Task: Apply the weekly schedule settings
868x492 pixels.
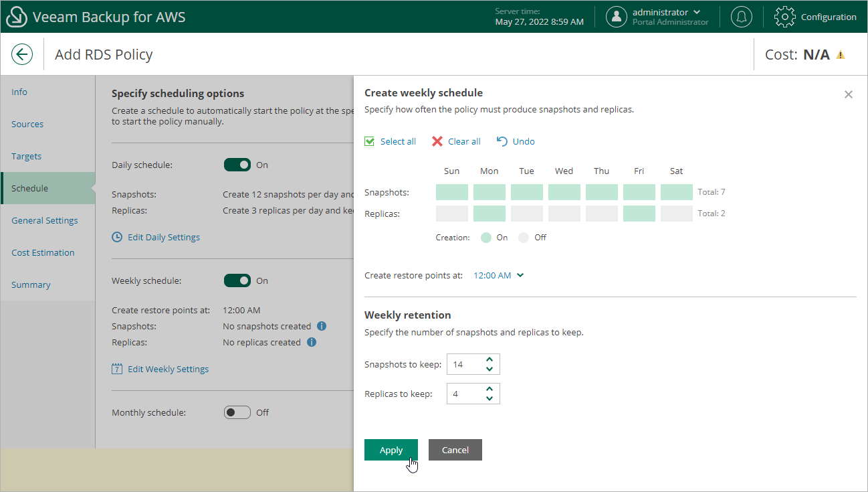Action: (391, 450)
